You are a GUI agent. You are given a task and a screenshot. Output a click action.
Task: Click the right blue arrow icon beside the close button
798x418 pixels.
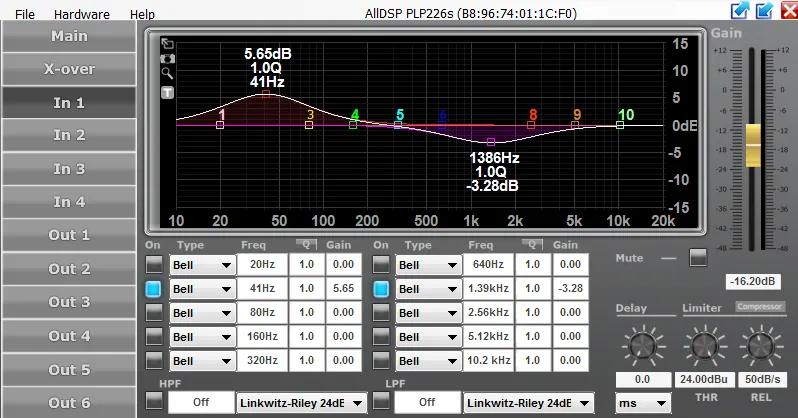point(764,11)
